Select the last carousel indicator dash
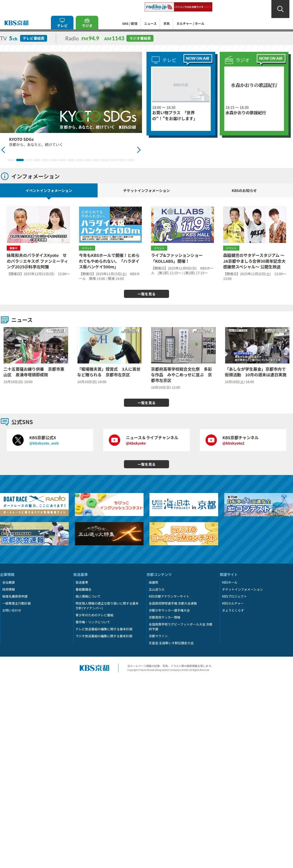The width and height of the screenshot is (293, 868). pos(130,160)
